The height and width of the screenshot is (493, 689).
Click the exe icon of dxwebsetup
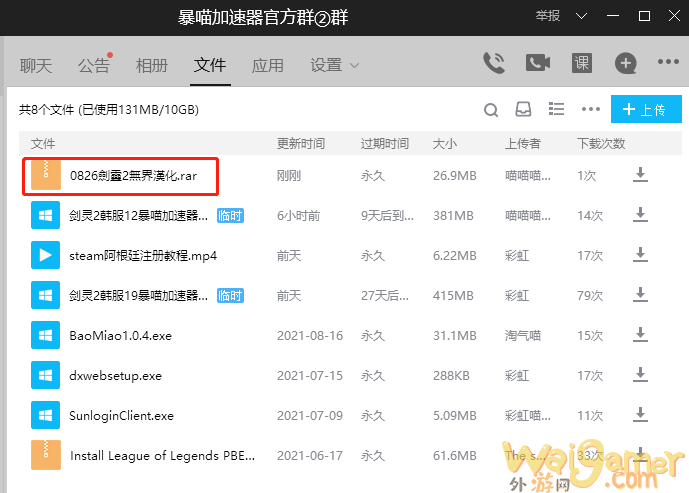[45, 375]
